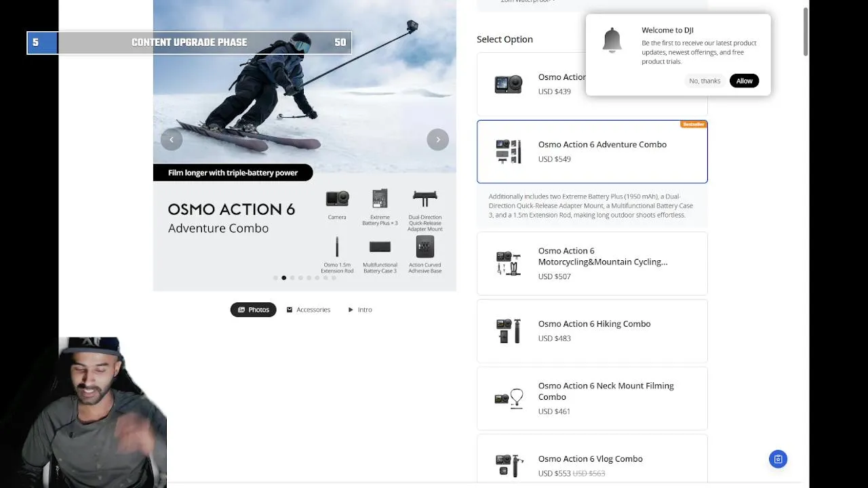
Task: Dismiss notifications with No, thanks
Action: tap(705, 81)
